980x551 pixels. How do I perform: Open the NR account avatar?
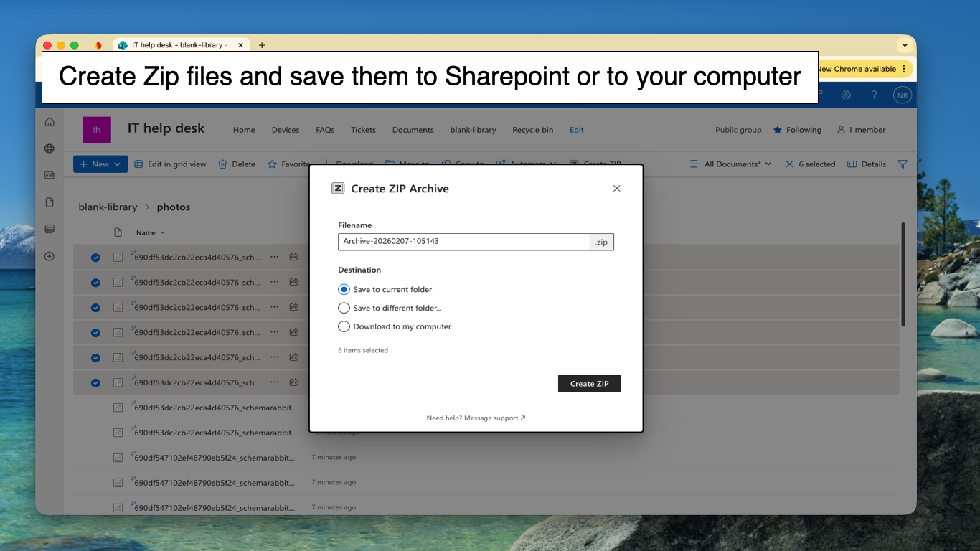click(902, 95)
